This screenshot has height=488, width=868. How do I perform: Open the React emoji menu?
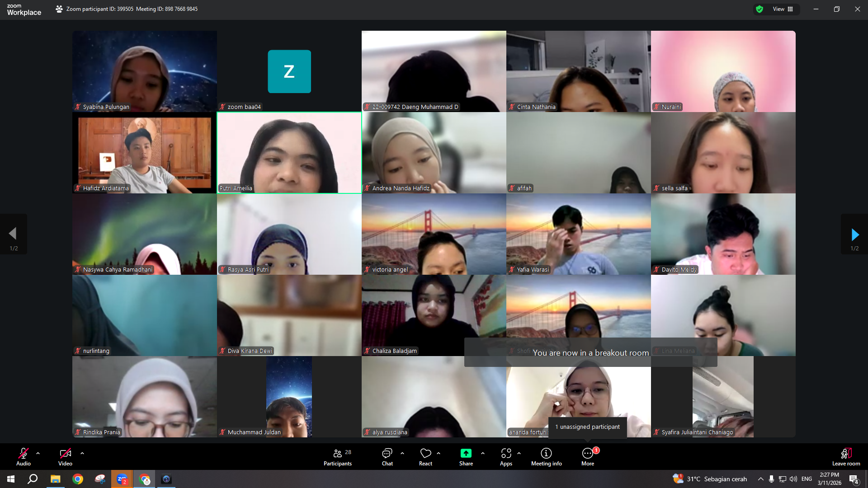(425, 456)
